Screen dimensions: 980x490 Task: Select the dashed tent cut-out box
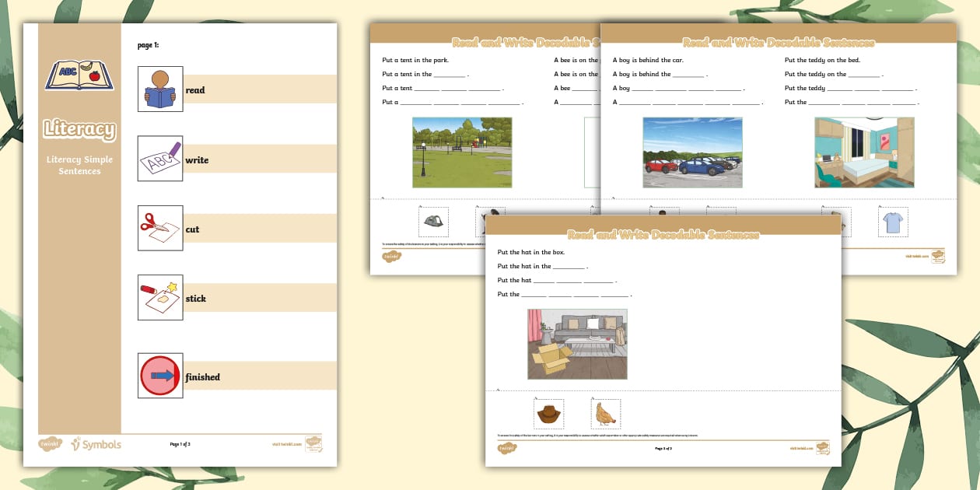click(433, 221)
